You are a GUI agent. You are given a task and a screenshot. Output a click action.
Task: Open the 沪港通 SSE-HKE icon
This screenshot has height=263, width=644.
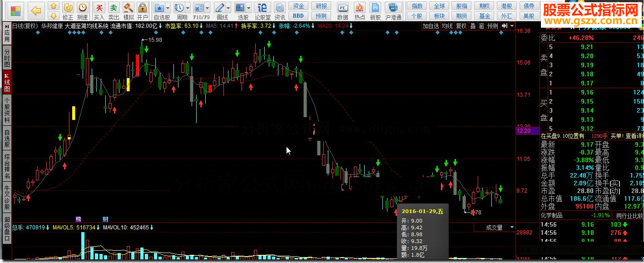click(393, 10)
